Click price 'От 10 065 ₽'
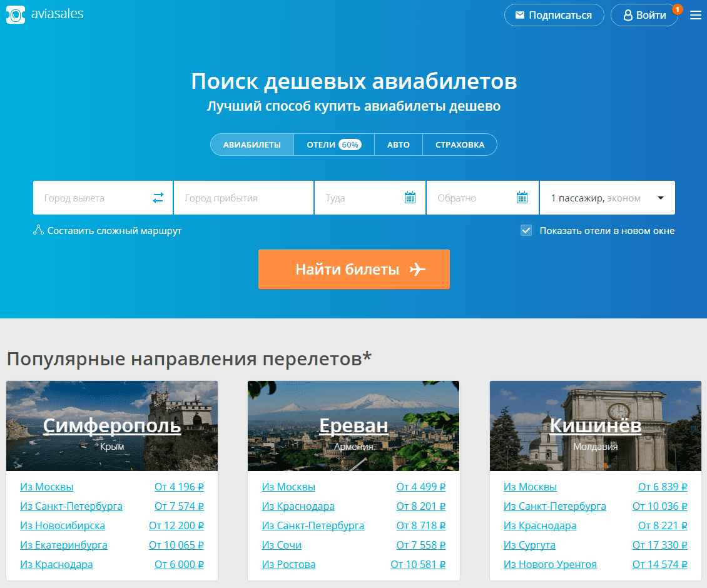The image size is (707, 588). click(176, 545)
